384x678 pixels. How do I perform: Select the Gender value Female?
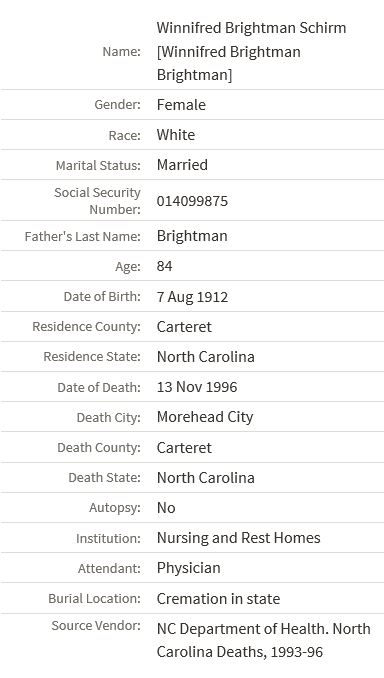coord(181,105)
